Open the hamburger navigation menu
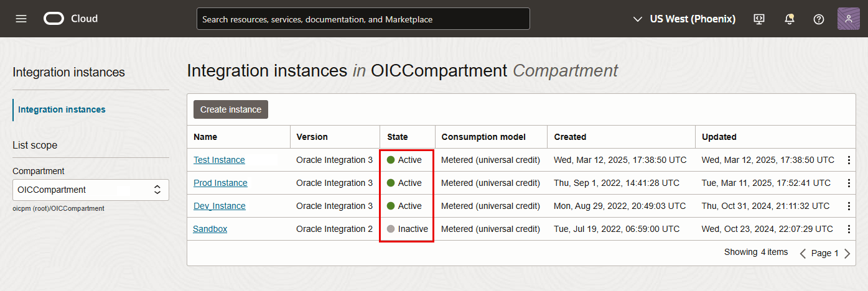 [21, 19]
